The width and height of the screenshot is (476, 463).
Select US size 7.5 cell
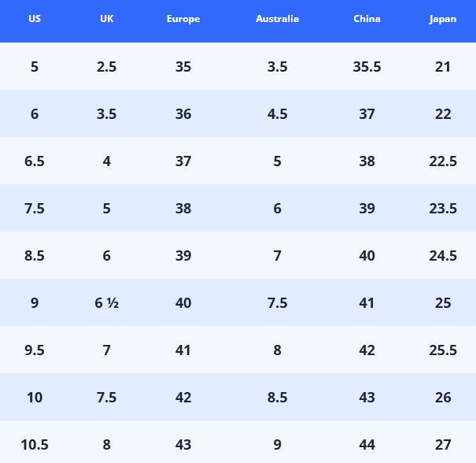click(35, 209)
